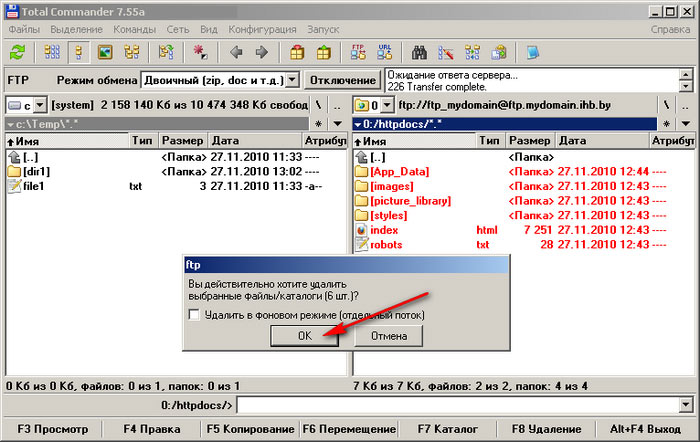Go to right panel parent dots button
The width and height of the screenshot is (700, 442).
686,105
